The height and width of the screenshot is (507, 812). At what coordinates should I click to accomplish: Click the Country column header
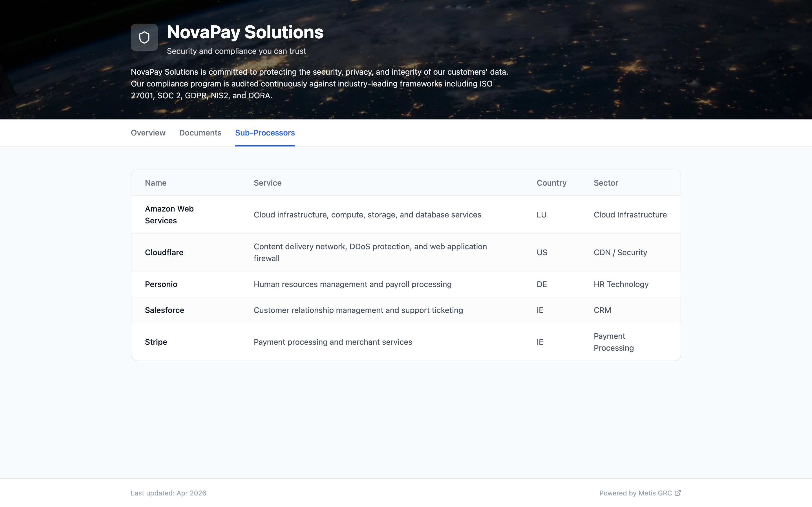(x=551, y=183)
